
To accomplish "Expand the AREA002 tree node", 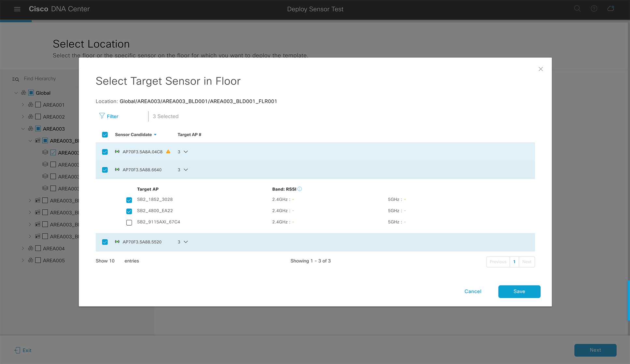I will (x=23, y=117).
